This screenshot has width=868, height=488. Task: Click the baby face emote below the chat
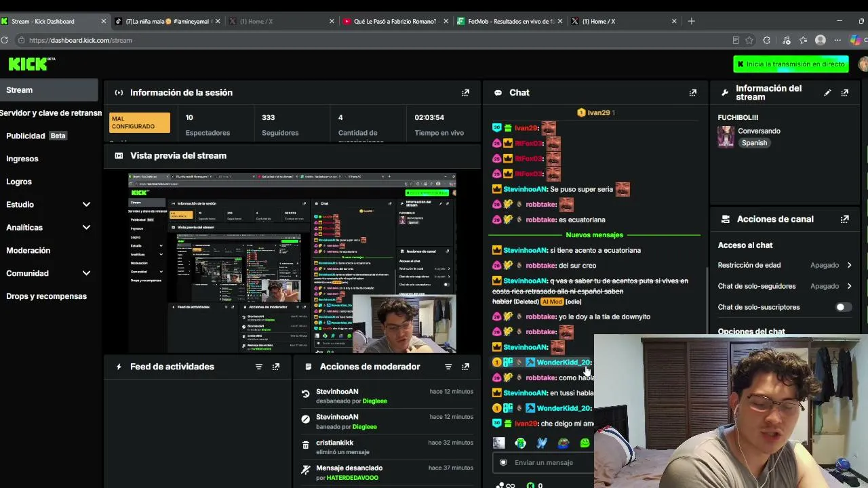point(499,443)
